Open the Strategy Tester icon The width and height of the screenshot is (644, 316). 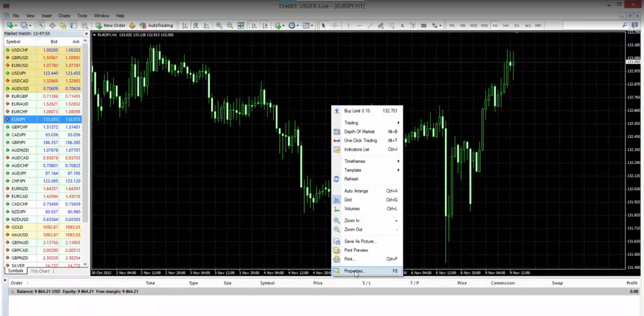[x=85, y=25]
